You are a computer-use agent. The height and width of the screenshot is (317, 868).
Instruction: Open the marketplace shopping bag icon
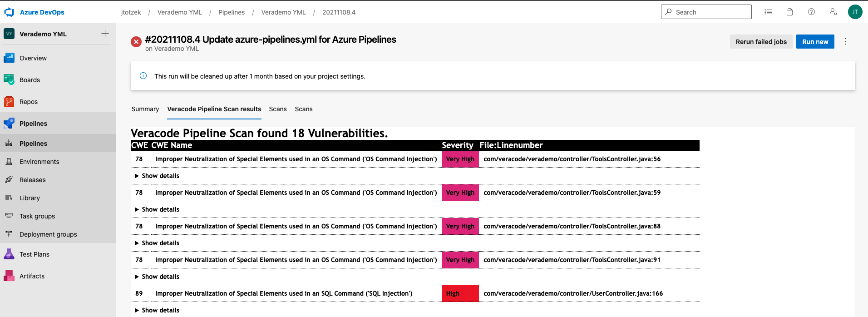coord(789,12)
